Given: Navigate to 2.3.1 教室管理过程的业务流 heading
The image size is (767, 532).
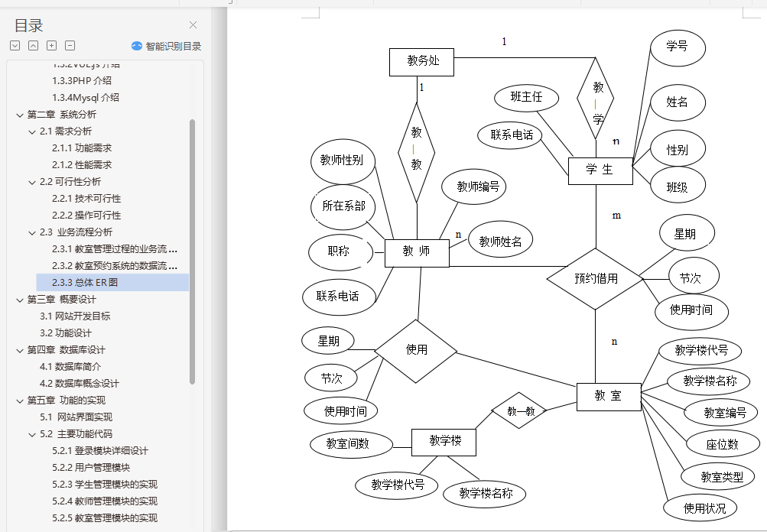Looking at the screenshot, I should click(115, 249).
